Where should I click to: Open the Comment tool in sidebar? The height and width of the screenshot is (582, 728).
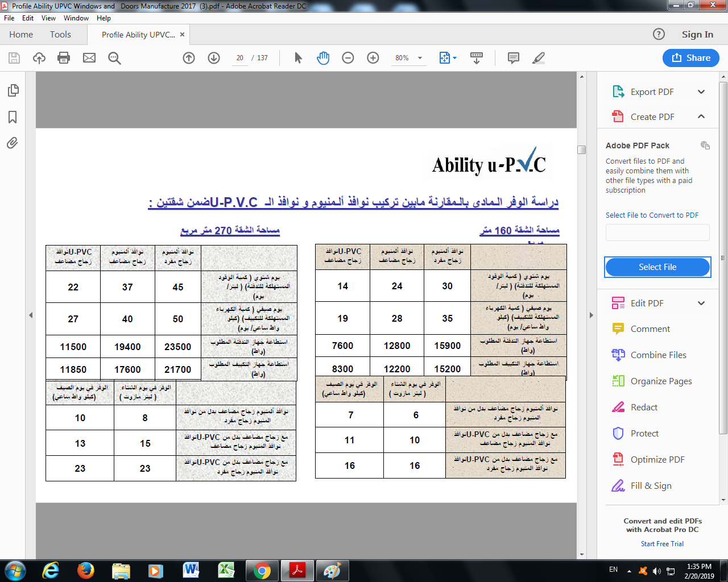pyautogui.click(x=650, y=329)
